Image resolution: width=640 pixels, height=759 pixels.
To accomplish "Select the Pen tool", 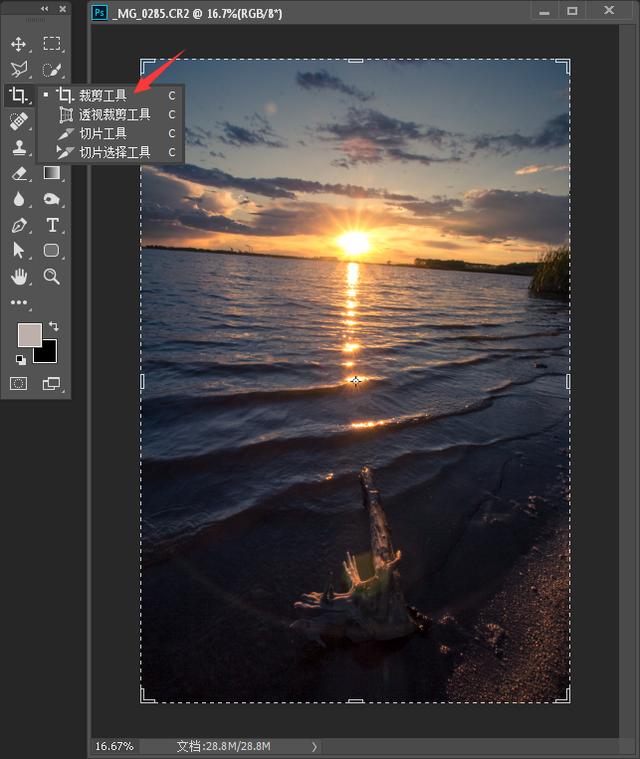I will click(x=18, y=226).
